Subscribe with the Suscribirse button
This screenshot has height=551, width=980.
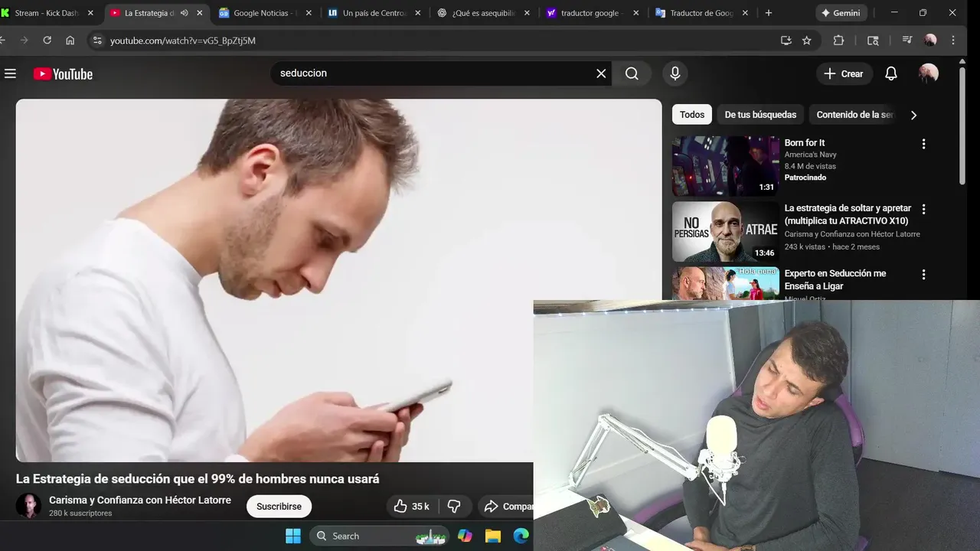click(279, 507)
